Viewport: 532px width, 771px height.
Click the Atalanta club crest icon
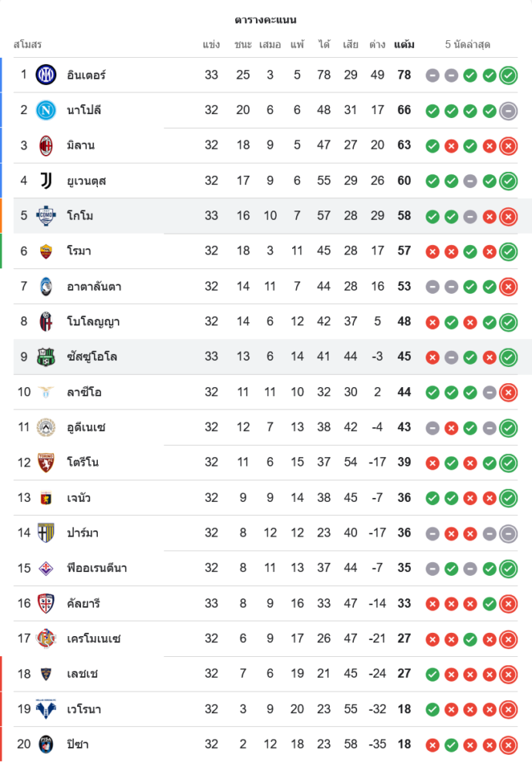(x=46, y=287)
